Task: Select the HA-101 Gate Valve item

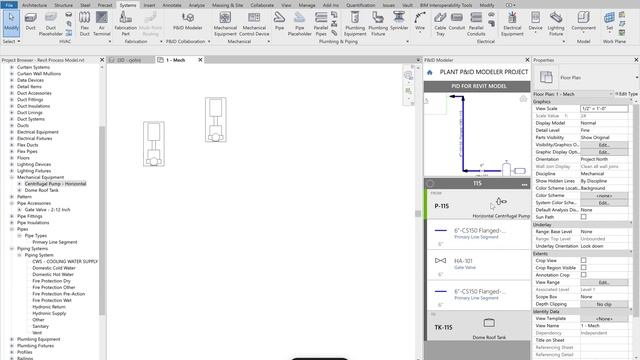Action: tap(478, 264)
